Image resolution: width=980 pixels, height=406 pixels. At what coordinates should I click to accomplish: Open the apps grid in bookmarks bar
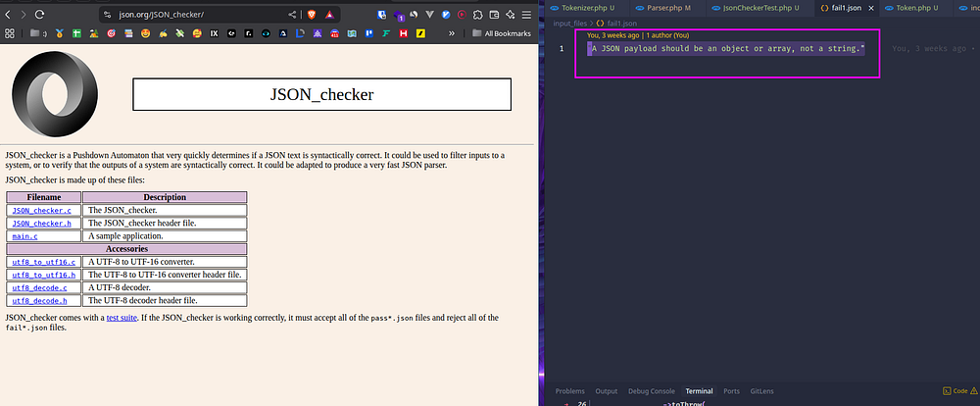(9, 33)
